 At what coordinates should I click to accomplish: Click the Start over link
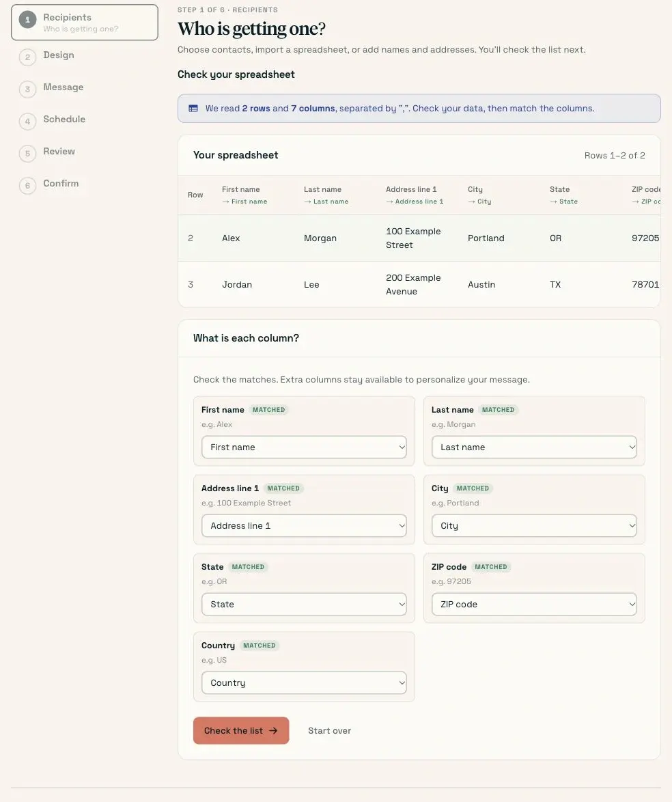(x=329, y=731)
